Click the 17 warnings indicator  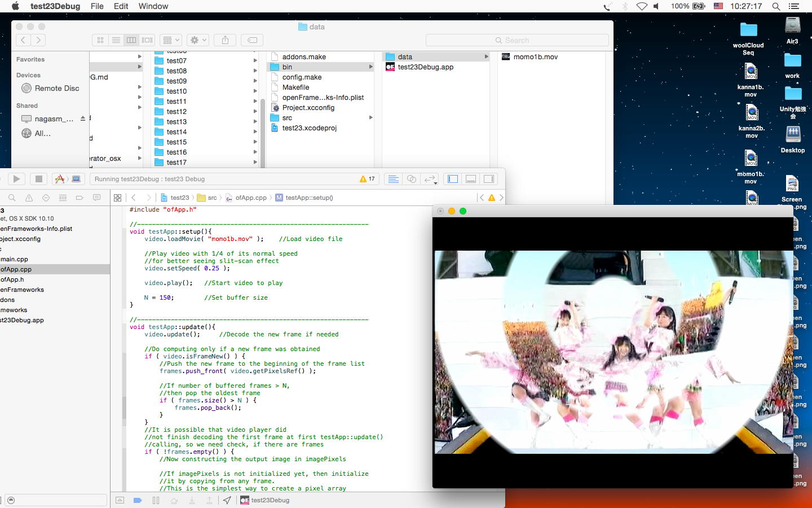tap(367, 179)
